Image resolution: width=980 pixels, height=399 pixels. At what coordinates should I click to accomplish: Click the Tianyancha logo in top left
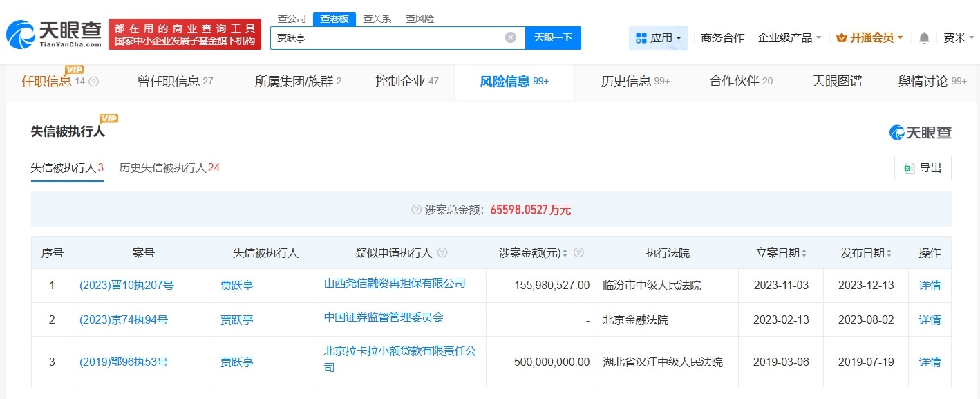tap(52, 30)
